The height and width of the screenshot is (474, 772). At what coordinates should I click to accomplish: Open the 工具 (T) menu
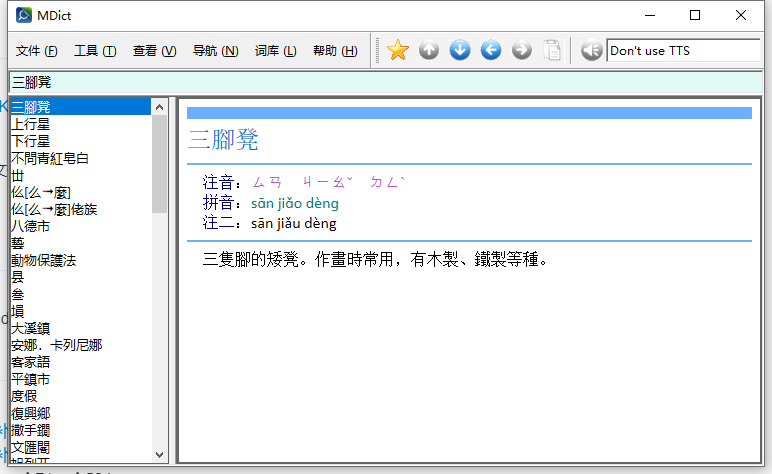click(x=95, y=51)
